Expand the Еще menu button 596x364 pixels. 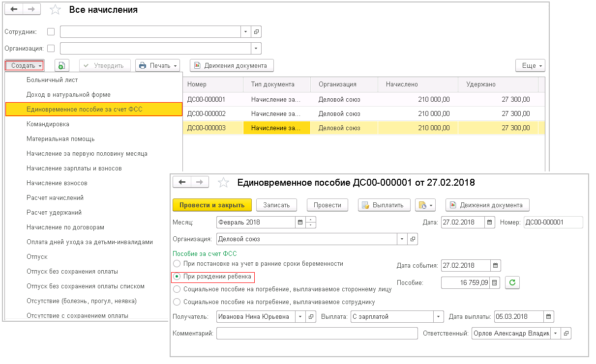(x=530, y=66)
